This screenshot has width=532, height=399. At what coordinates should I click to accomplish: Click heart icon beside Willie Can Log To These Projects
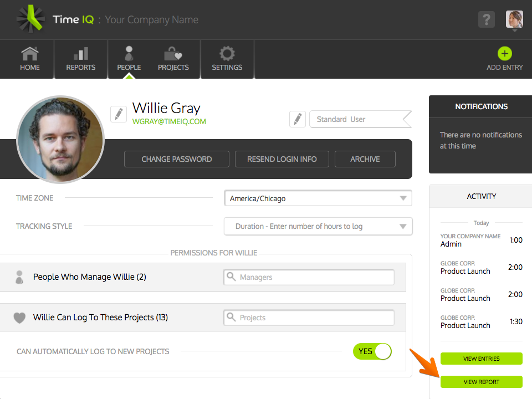coord(19,318)
